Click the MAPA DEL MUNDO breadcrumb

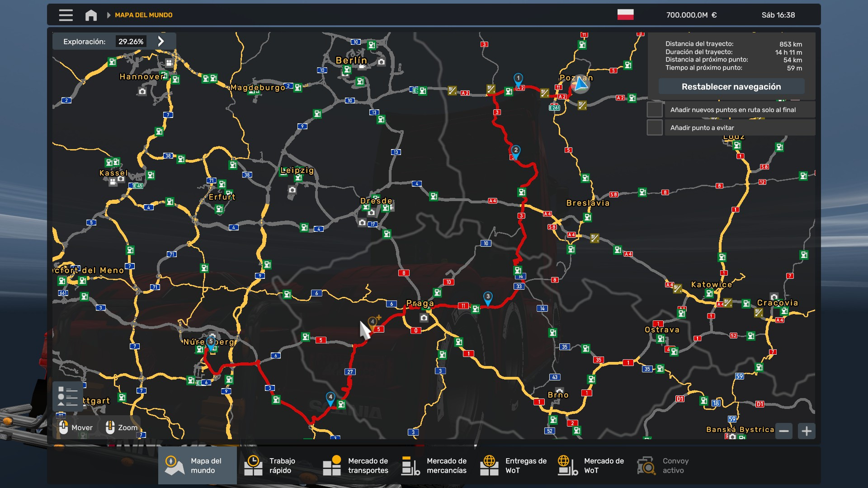click(143, 15)
